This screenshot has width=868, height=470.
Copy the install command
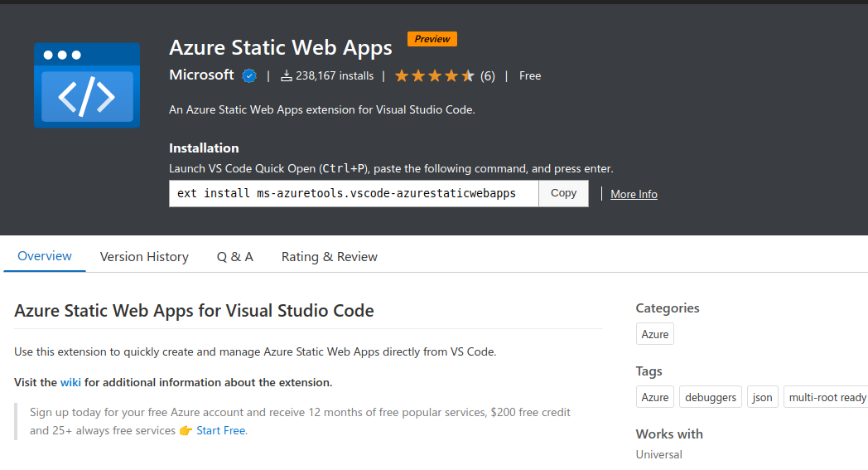coord(563,193)
